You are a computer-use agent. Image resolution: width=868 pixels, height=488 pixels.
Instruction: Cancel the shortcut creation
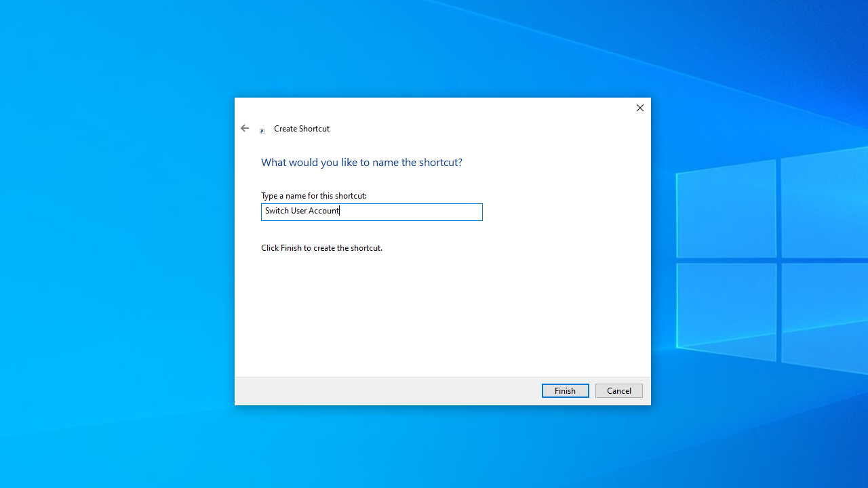pyautogui.click(x=618, y=390)
